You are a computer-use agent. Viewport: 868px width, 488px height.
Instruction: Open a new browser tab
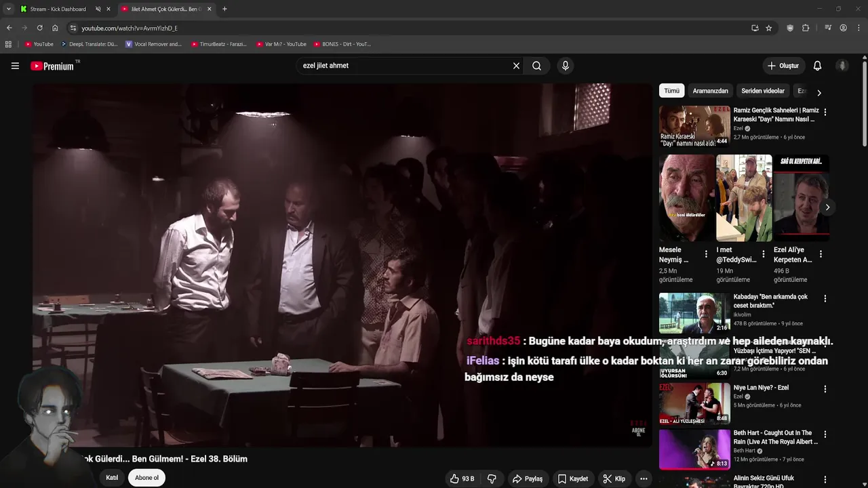[224, 9]
